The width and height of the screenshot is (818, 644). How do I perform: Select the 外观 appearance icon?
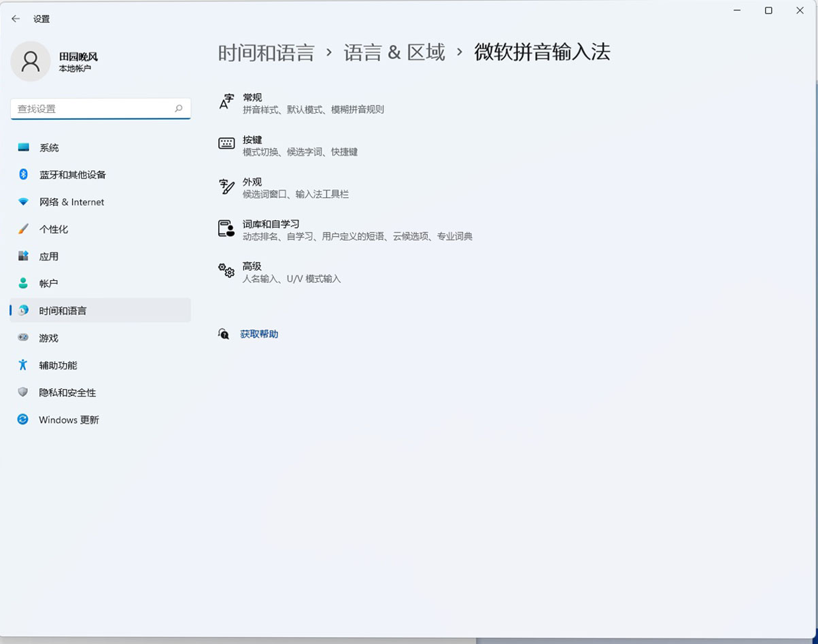point(225,187)
